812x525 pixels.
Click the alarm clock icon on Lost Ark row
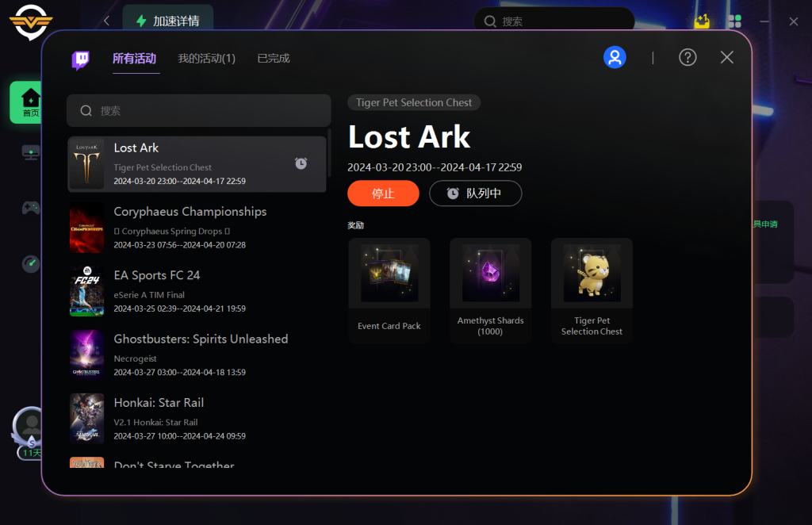301,163
